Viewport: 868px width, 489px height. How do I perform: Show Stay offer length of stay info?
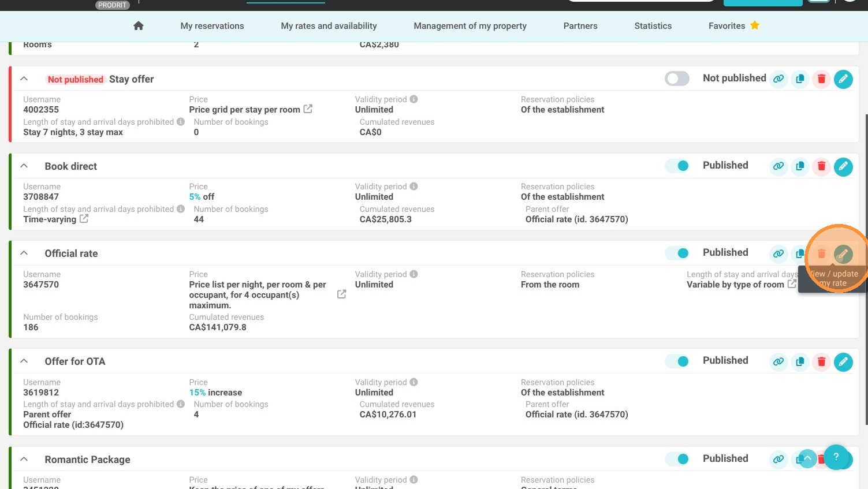point(181,122)
